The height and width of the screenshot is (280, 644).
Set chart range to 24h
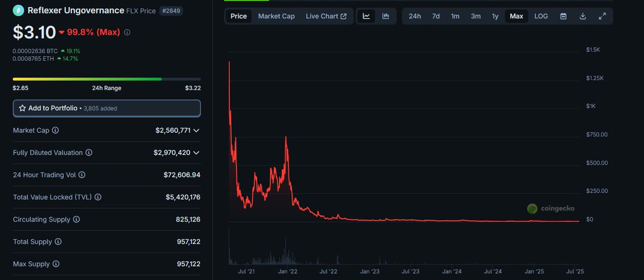(415, 16)
